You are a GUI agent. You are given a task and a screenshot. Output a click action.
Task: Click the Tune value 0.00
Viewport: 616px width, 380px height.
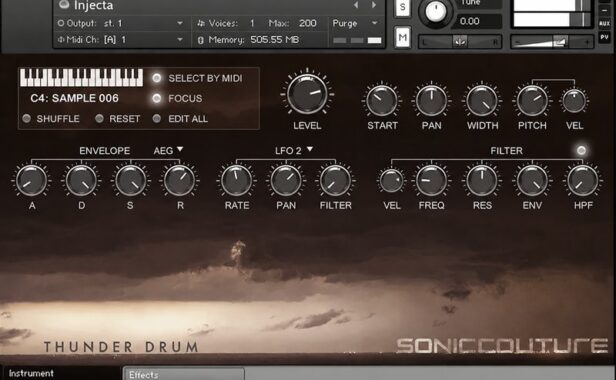(469, 21)
